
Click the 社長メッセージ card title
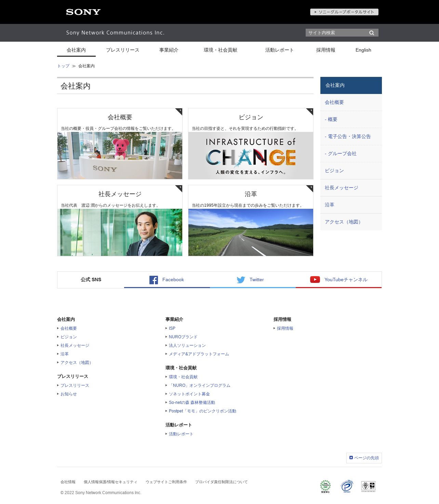pos(120,194)
